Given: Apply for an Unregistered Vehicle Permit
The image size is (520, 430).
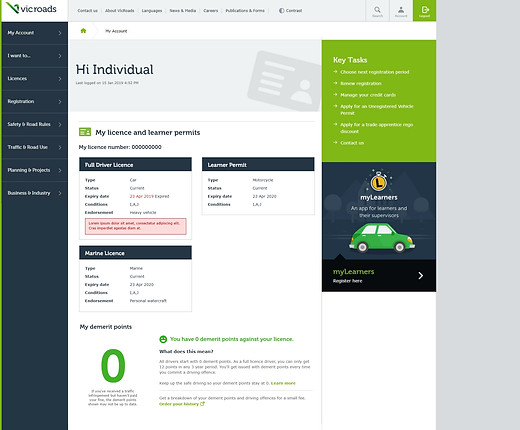Looking at the screenshot, I should coord(377,110).
